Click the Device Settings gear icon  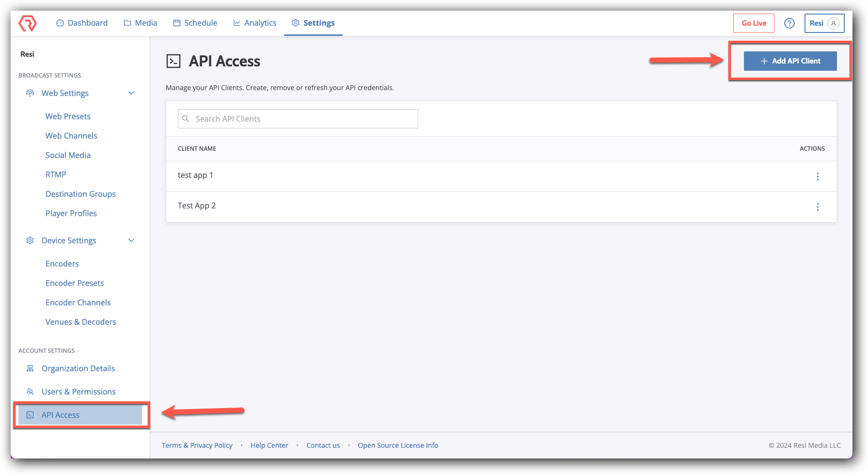(30, 240)
